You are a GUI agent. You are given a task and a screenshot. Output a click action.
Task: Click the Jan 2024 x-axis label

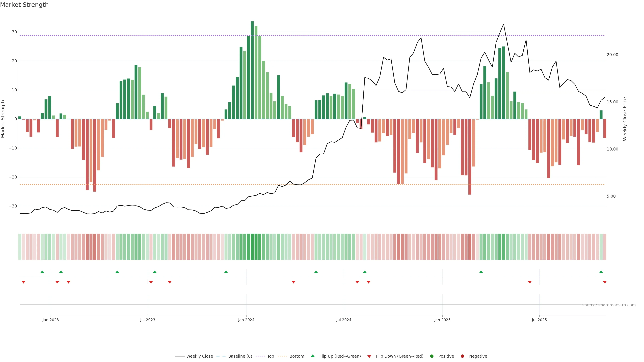[246, 320]
